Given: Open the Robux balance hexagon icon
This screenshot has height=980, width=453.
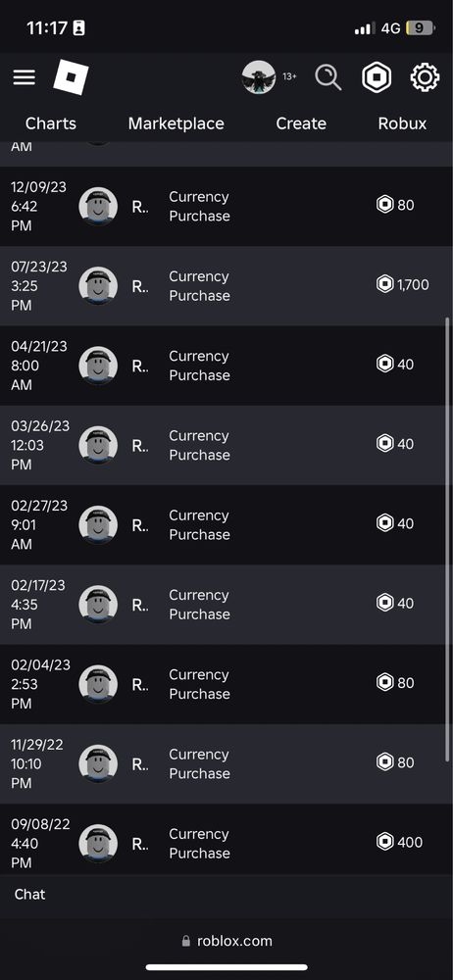Looking at the screenshot, I should [377, 78].
